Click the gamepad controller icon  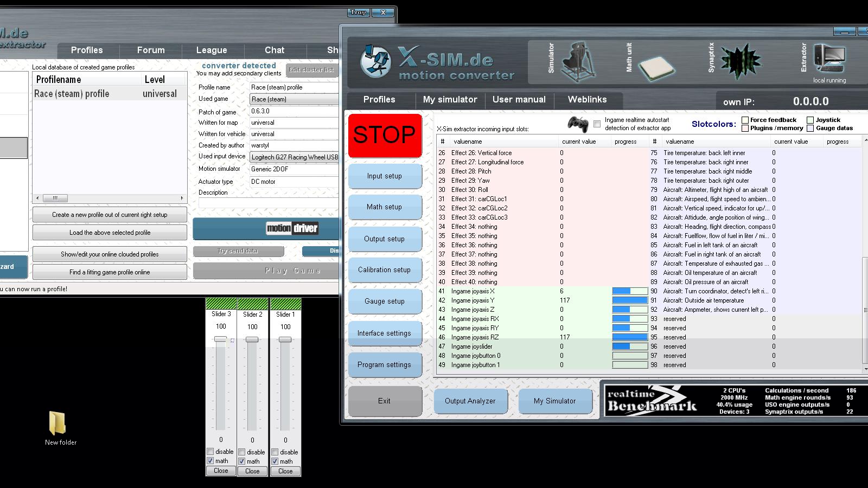pyautogui.click(x=578, y=124)
